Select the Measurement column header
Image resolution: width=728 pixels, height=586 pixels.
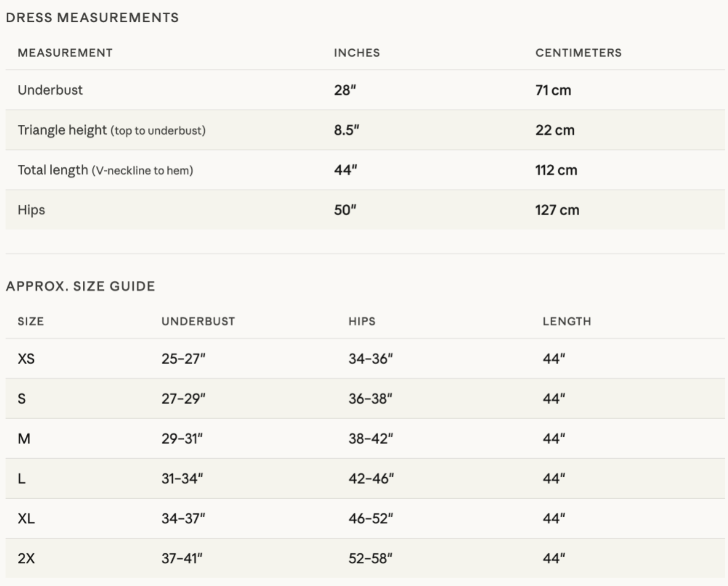pos(65,53)
